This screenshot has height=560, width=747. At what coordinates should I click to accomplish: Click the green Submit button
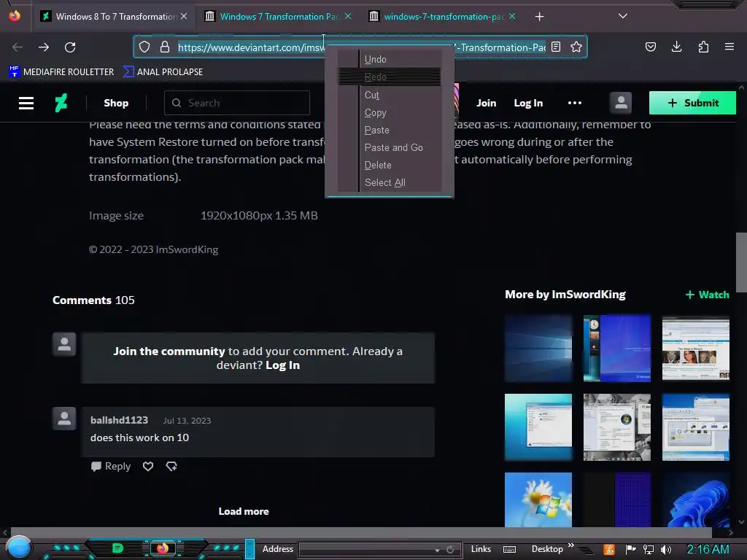692,103
